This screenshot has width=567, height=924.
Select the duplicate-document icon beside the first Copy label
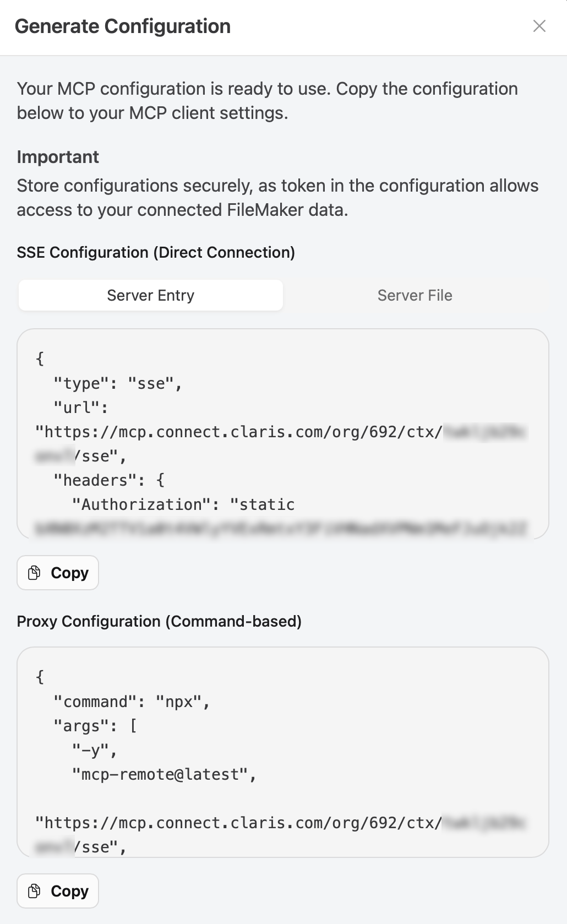[x=34, y=573]
